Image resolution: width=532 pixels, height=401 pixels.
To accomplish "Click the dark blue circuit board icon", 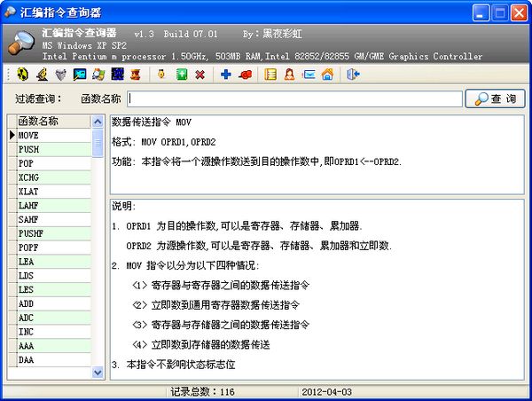I will [x=117, y=74].
